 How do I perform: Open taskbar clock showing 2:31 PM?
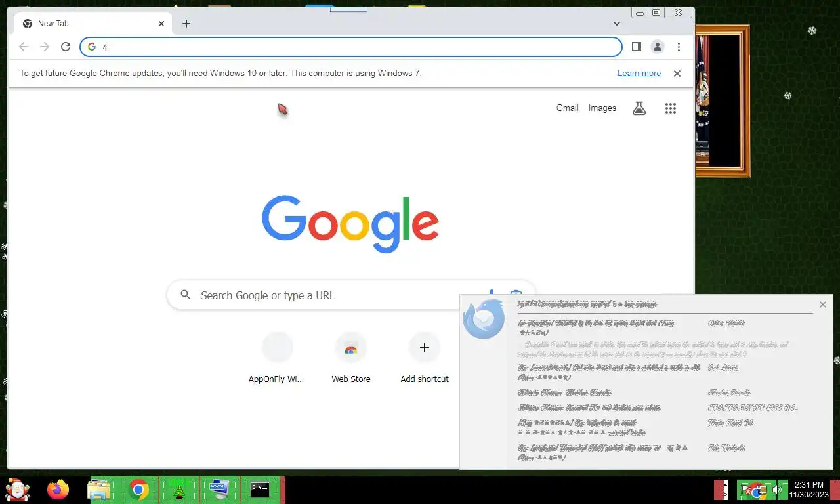point(809,490)
